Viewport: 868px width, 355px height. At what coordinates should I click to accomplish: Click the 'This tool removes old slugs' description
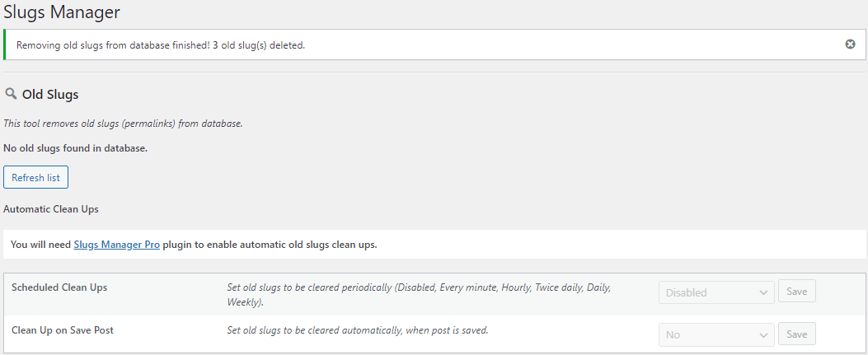coord(123,124)
